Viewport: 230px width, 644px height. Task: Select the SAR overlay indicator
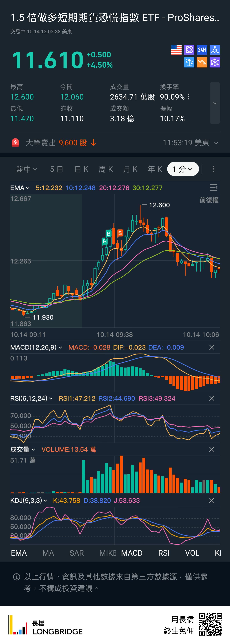(77, 553)
